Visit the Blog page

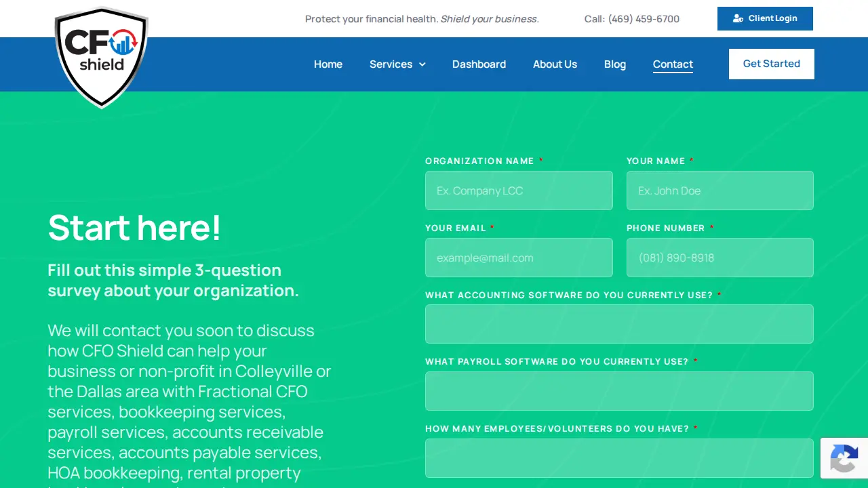(615, 64)
